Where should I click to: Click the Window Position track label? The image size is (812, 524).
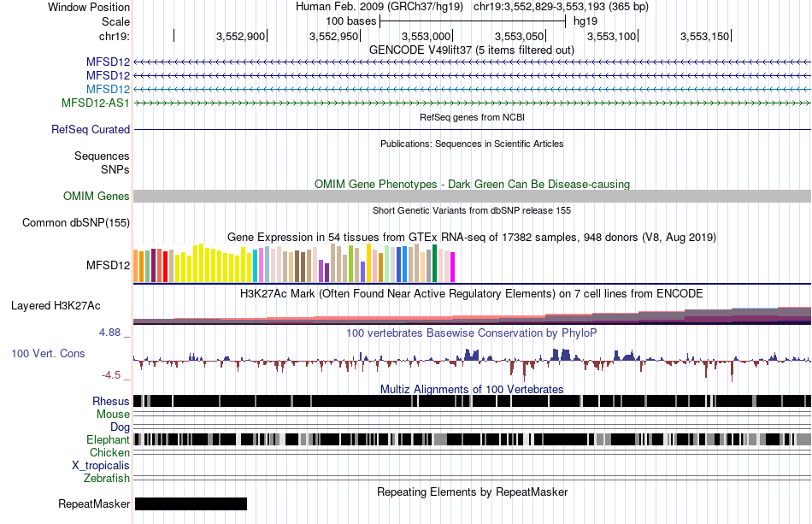[89, 7]
